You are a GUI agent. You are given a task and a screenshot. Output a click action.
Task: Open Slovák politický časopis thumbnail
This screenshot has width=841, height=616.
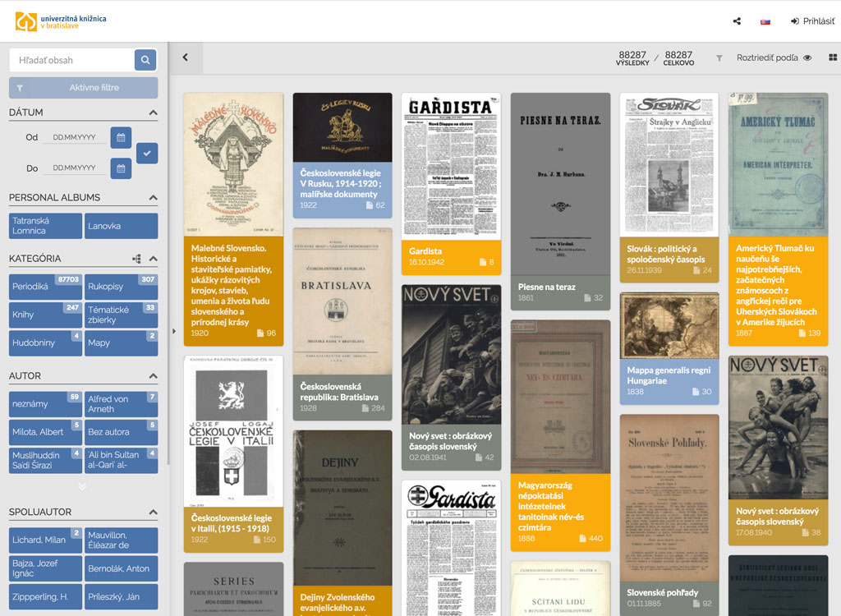(x=669, y=165)
